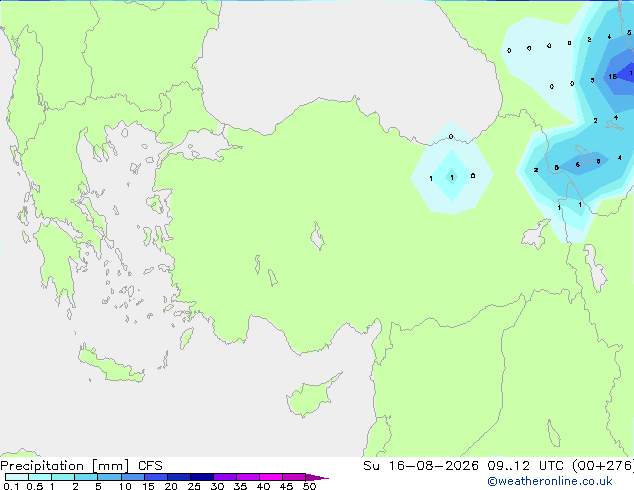Click the darkest blue precipitation area
The height and width of the screenshot is (490, 634).
coord(625,75)
